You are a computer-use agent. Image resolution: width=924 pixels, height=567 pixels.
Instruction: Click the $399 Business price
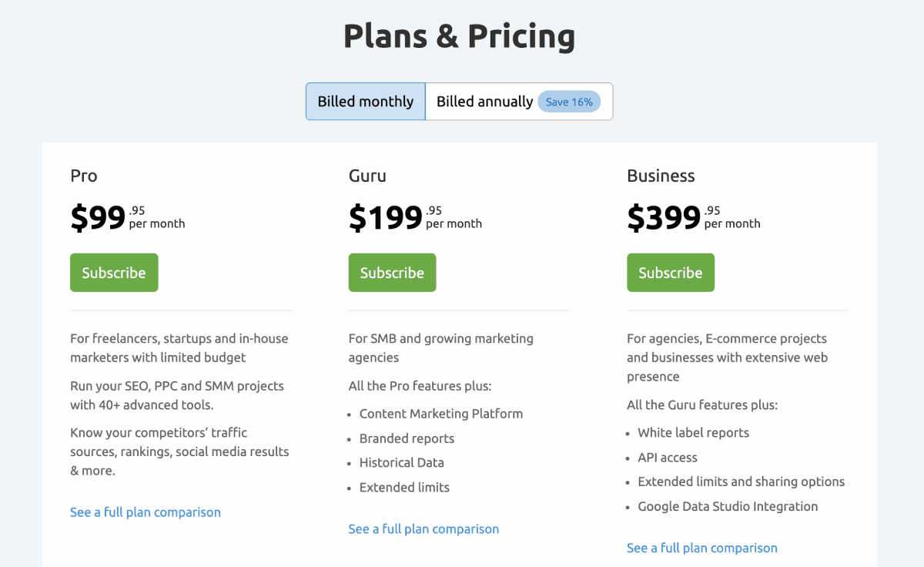(x=664, y=218)
